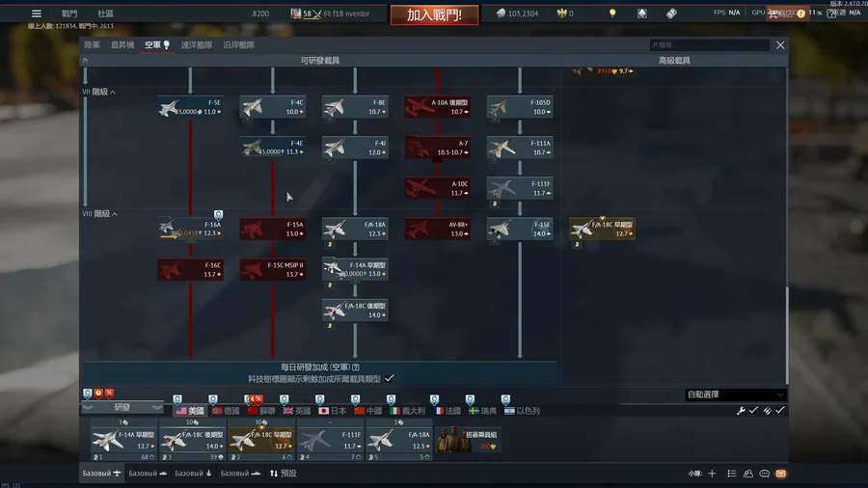
Task: Open the ticket items icon in top bar
Action: tap(671, 14)
